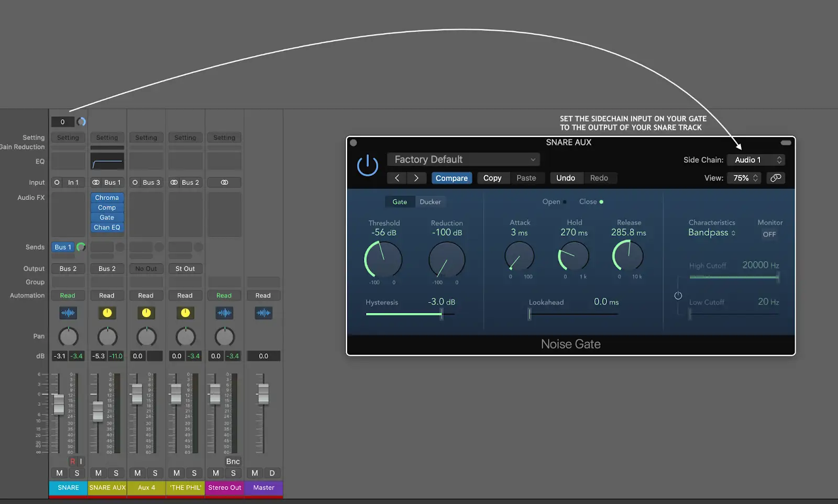Screen dimensions: 838x504
Task: Click the SNARE AUX yellow knob track icon
Action: click(107, 313)
